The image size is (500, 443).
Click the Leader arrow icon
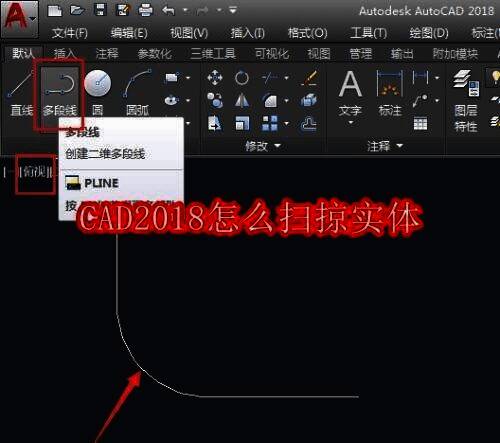pyautogui.click(x=420, y=100)
